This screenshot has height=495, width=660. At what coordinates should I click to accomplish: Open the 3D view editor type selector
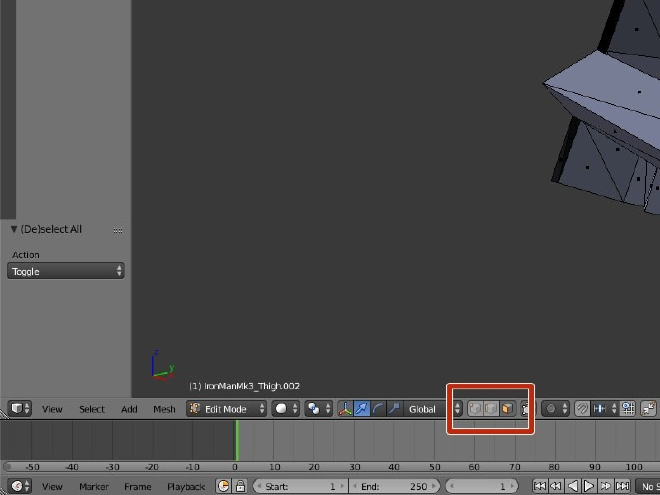pyautogui.click(x=19, y=409)
